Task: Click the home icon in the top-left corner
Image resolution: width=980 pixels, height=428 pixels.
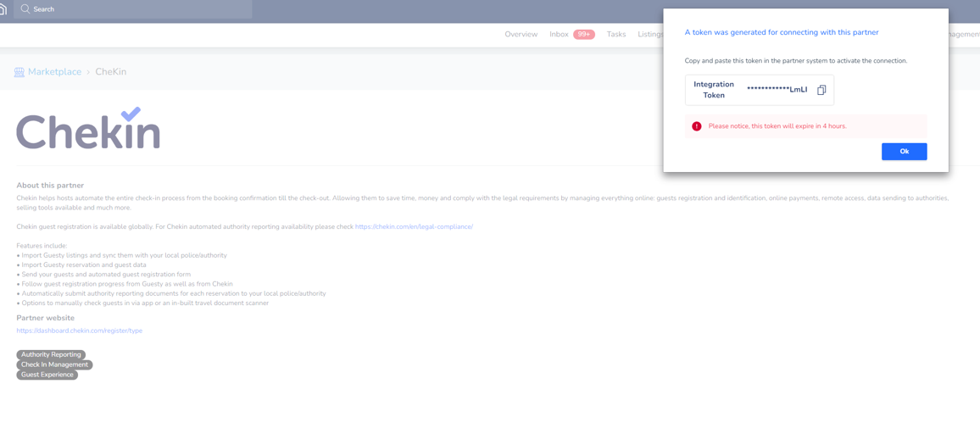Action: tap(3, 9)
